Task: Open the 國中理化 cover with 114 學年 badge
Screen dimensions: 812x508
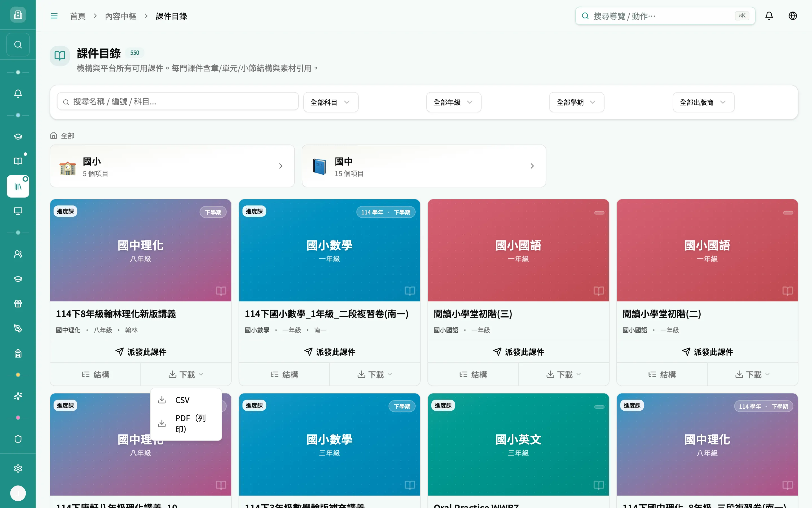Action: click(x=707, y=444)
